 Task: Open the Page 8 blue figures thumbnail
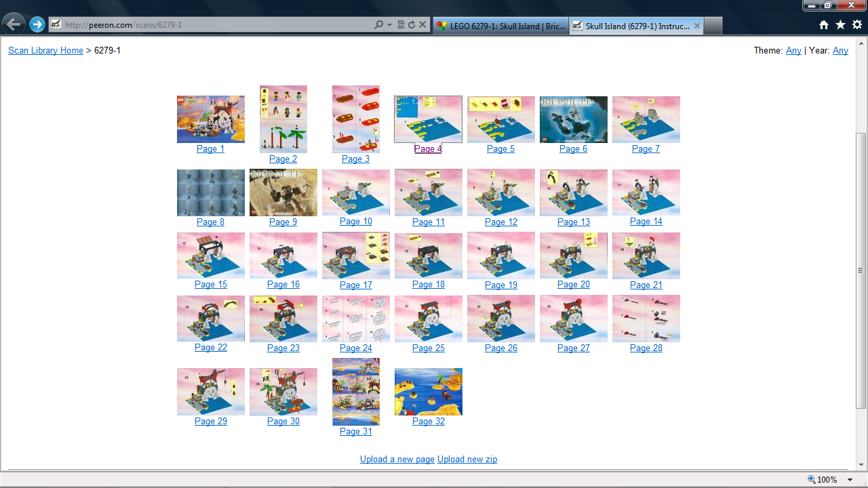click(211, 192)
